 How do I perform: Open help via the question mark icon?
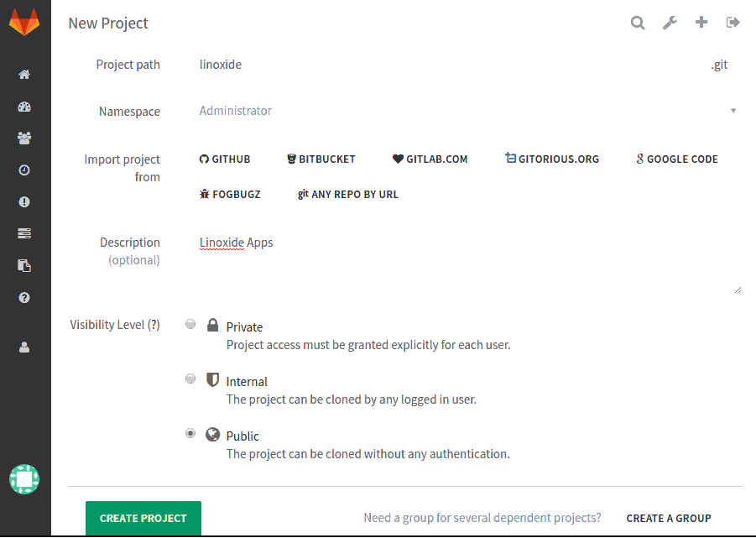(x=24, y=297)
